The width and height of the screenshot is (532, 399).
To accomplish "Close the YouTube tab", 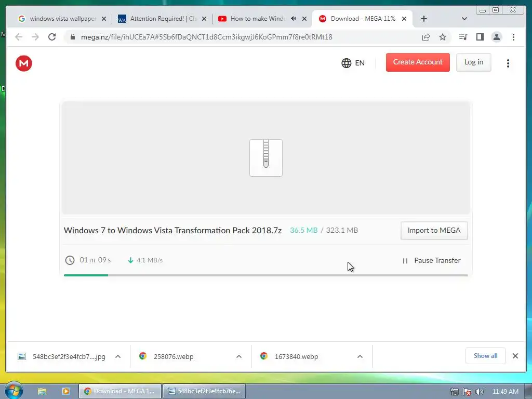I will 304,19.
